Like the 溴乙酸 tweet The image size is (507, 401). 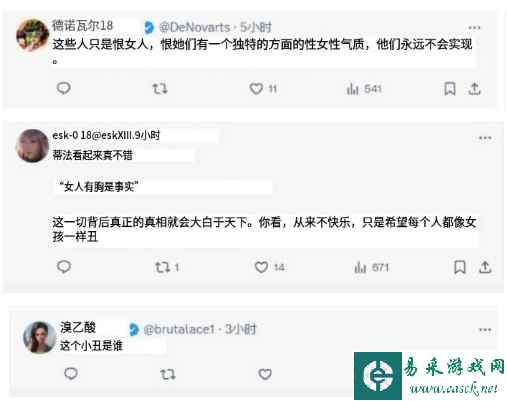pos(265,374)
